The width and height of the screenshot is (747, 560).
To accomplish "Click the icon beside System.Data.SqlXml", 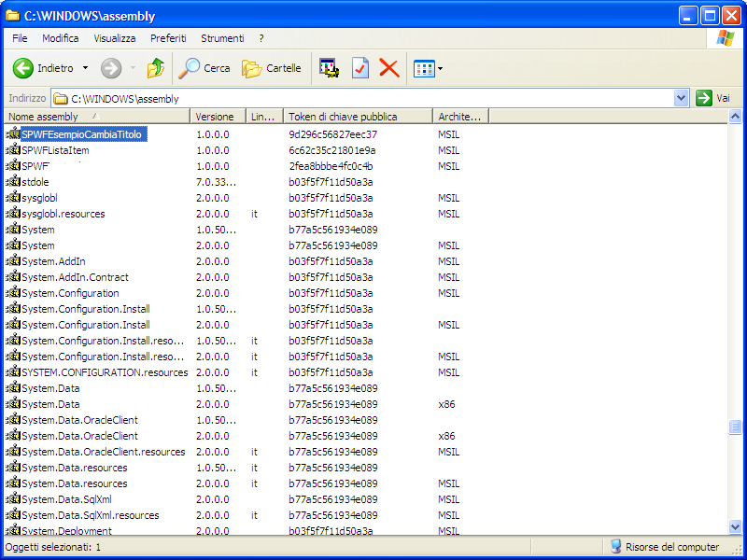I will [13, 499].
